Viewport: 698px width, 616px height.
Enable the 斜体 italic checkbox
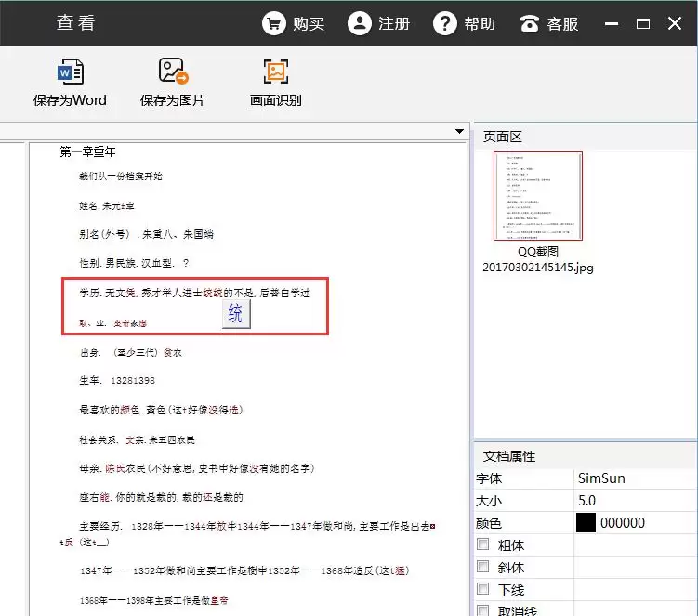point(483,566)
